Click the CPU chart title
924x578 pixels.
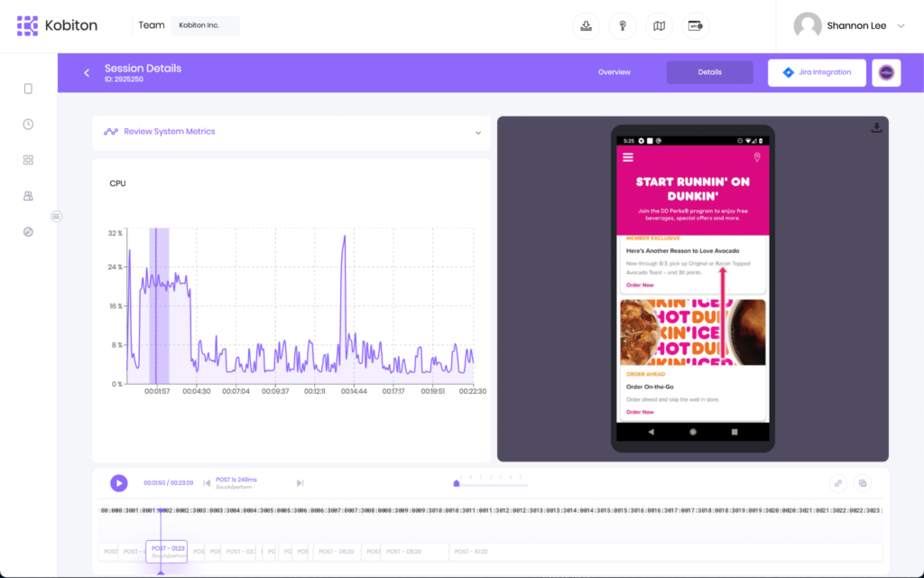tap(117, 183)
